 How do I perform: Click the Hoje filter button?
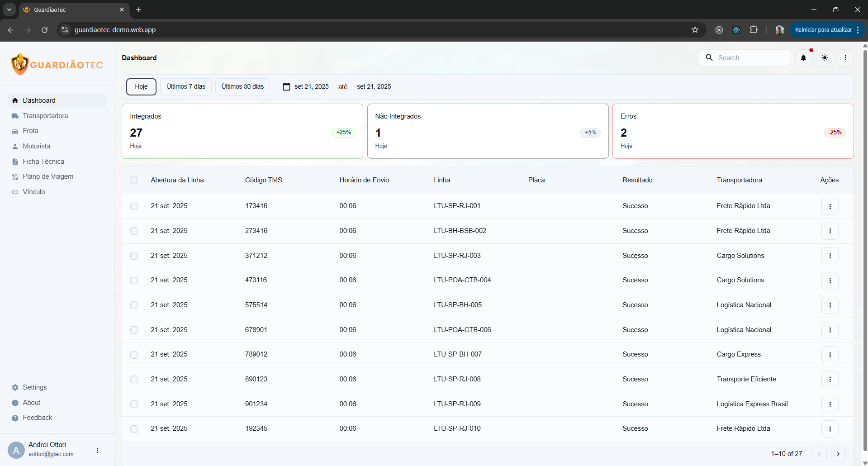141,87
